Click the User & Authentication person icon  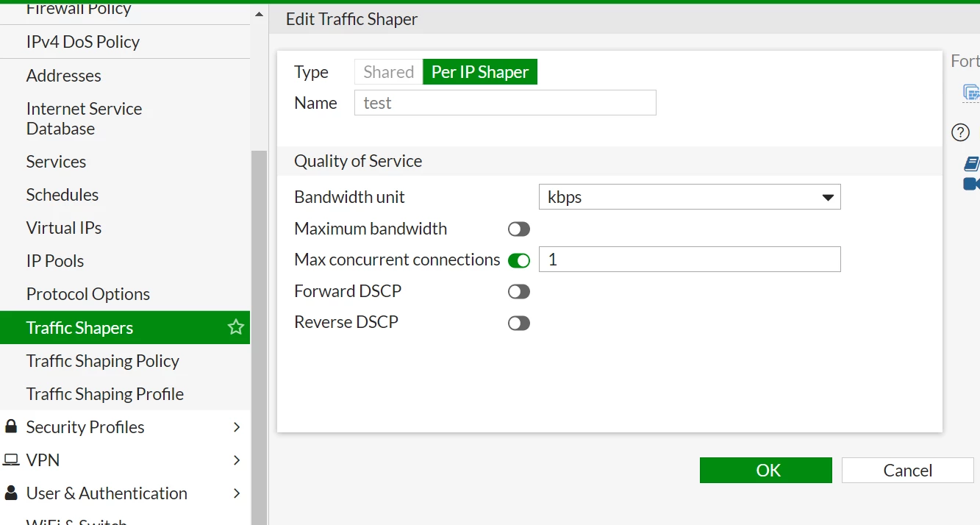coord(11,493)
